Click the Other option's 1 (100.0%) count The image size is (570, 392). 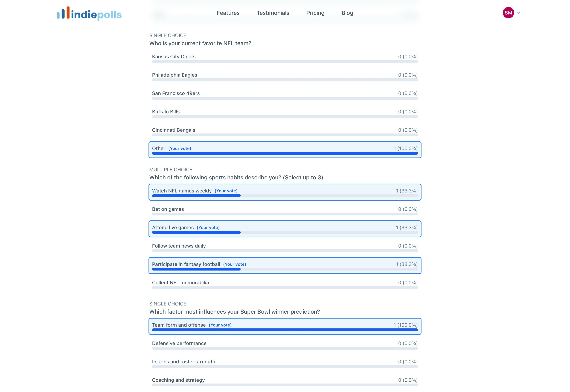coord(406,148)
